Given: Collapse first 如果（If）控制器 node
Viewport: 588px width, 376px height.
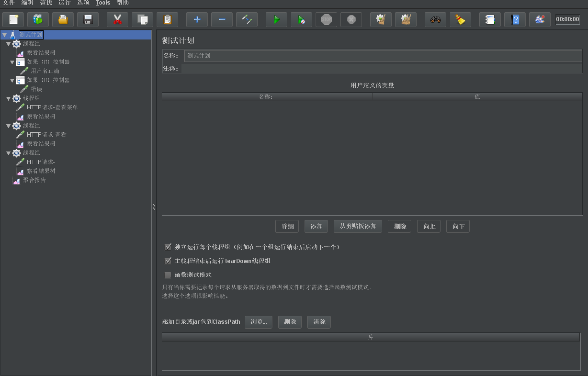Looking at the screenshot, I should (12, 62).
